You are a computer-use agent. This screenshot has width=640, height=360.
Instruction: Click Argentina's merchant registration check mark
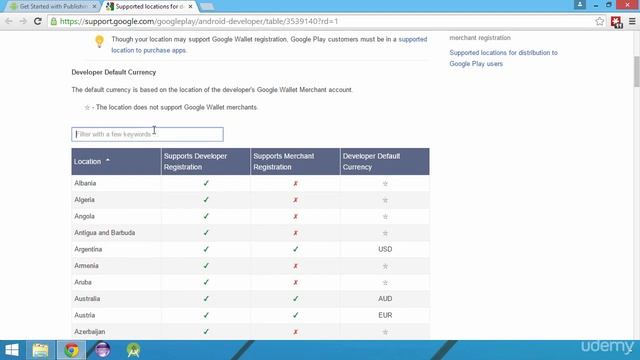click(x=296, y=249)
